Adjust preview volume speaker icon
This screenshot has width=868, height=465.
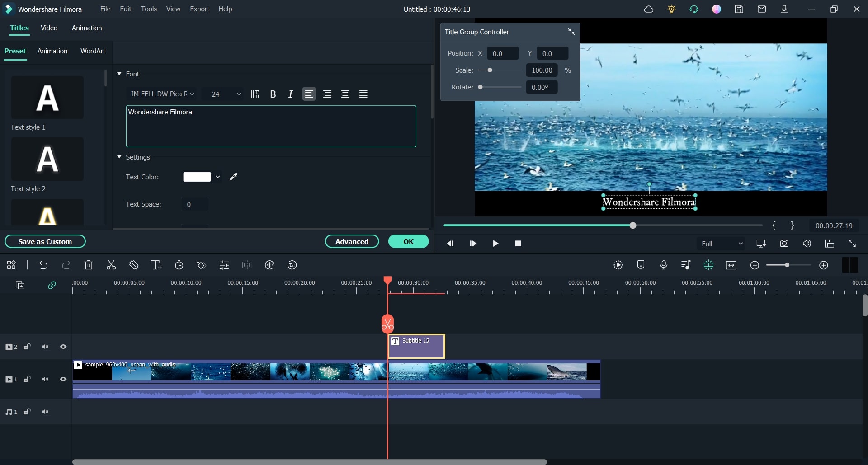coord(807,244)
